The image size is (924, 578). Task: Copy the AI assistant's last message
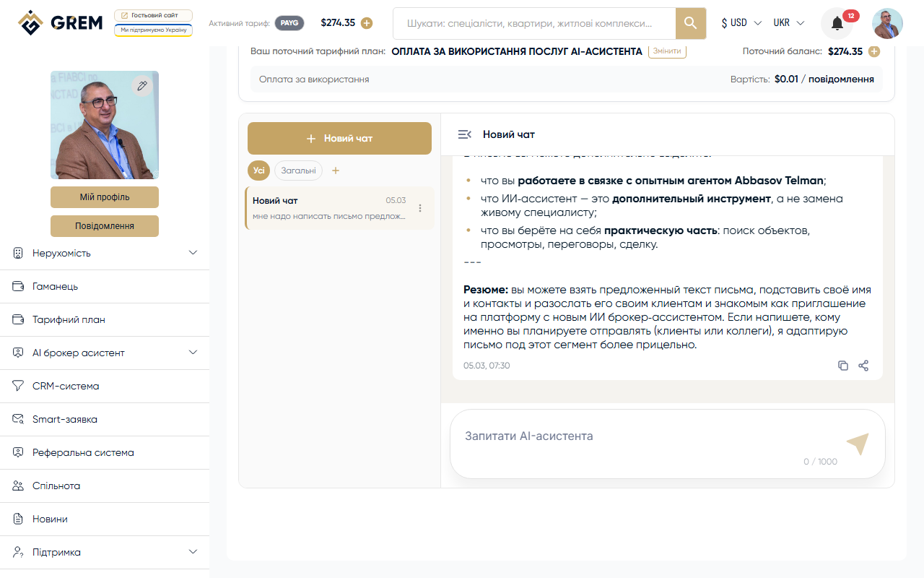[x=843, y=366]
